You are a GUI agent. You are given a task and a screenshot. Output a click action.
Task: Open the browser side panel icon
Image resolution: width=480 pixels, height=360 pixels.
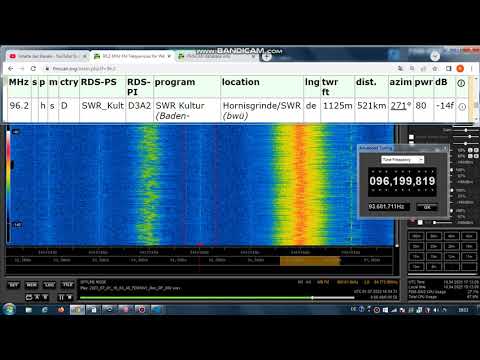[x=449, y=69]
